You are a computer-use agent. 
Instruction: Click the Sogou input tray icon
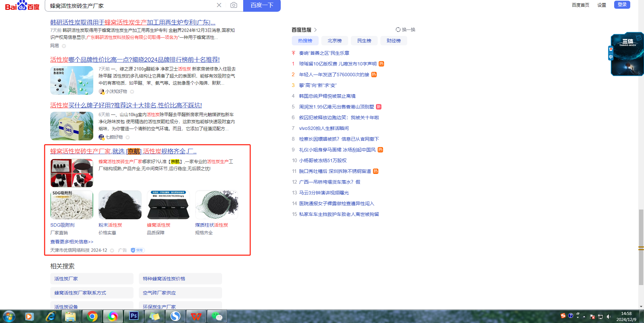point(563,316)
